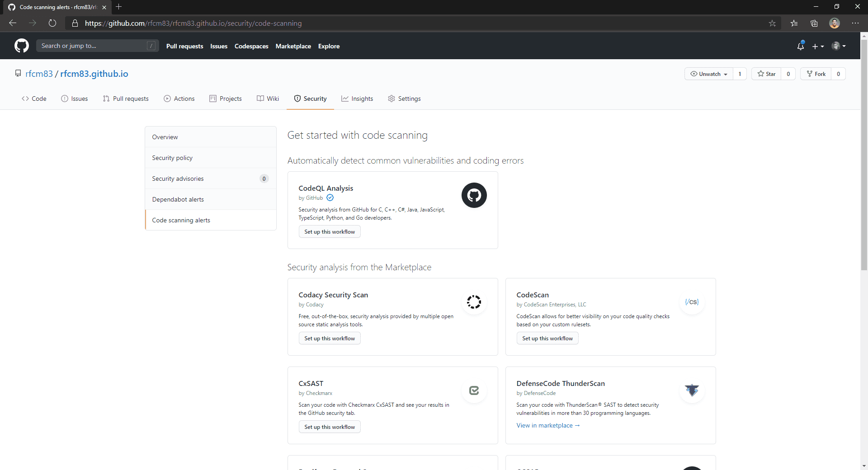Open browser settings and more menu
The width and height of the screenshot is (868, 470).
coord(855,23)
